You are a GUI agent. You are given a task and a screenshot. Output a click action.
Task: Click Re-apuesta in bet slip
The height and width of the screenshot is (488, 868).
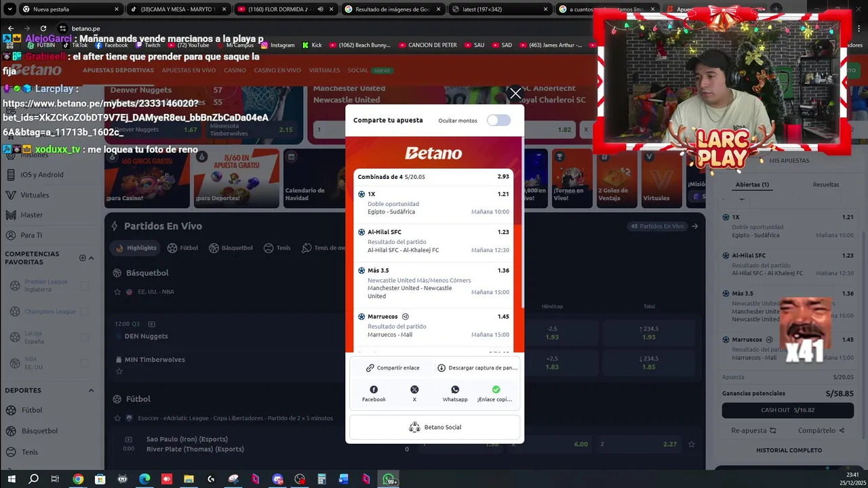[x=753, y=430]
